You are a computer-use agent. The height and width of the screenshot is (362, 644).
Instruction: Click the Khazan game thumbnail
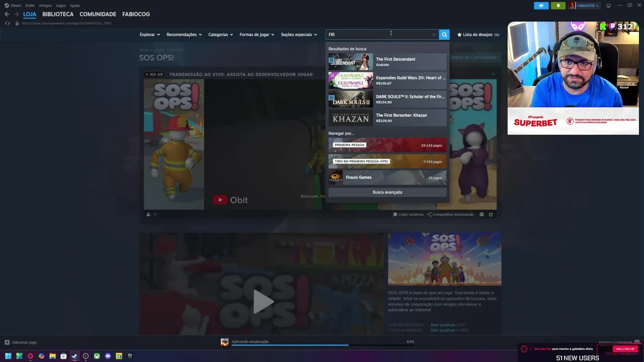(351, 118)
